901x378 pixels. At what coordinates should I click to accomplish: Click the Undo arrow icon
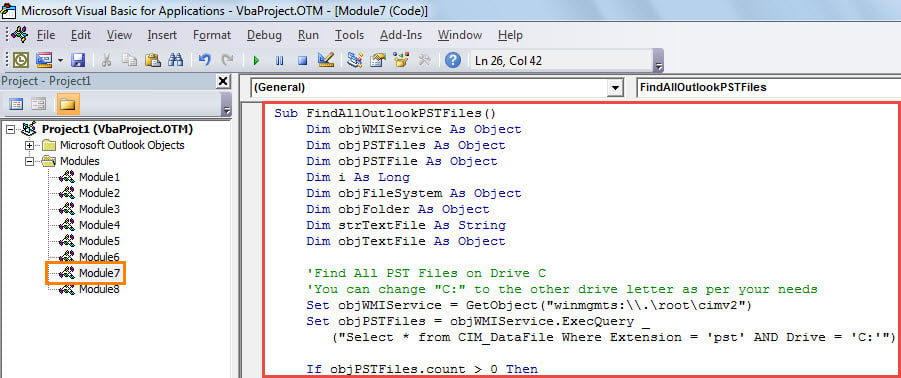(x=205, y=60)
